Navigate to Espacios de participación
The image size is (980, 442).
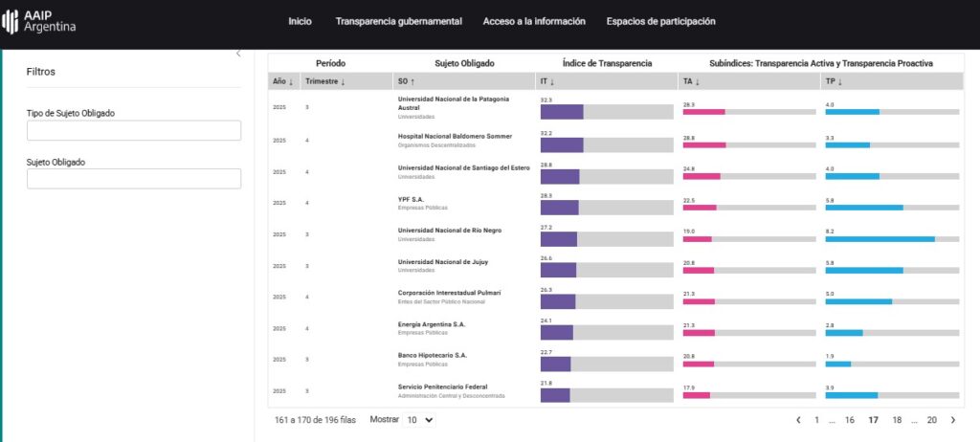[x=660, y=21]
